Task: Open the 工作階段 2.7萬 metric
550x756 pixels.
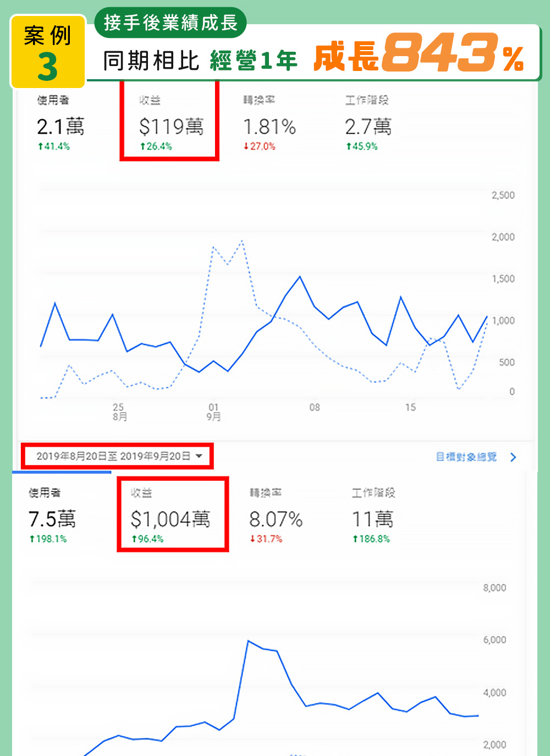Action: coord(368,123)
